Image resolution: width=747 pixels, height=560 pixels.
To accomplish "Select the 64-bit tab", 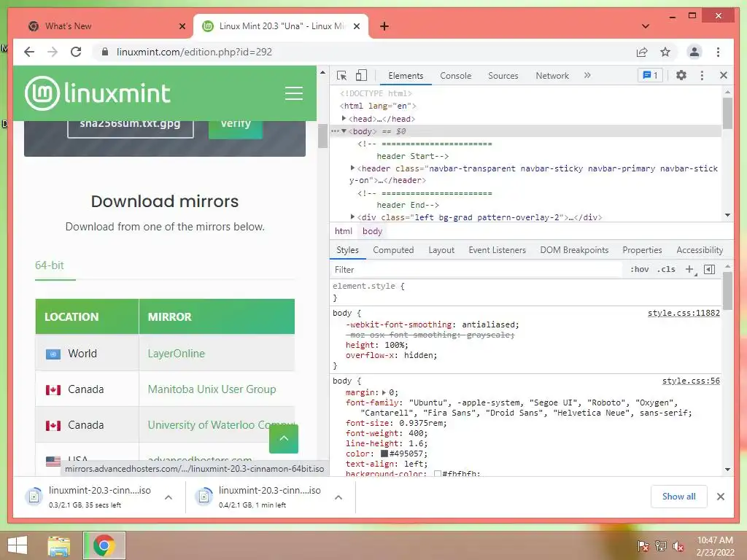I will [50, 265].
